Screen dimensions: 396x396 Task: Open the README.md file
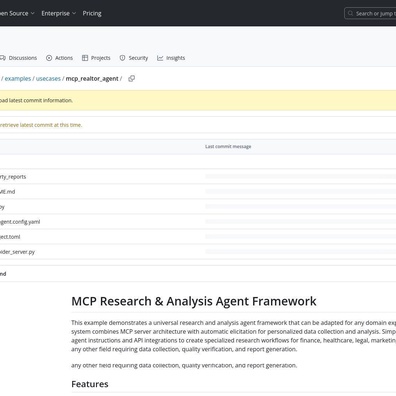(8, 192)
